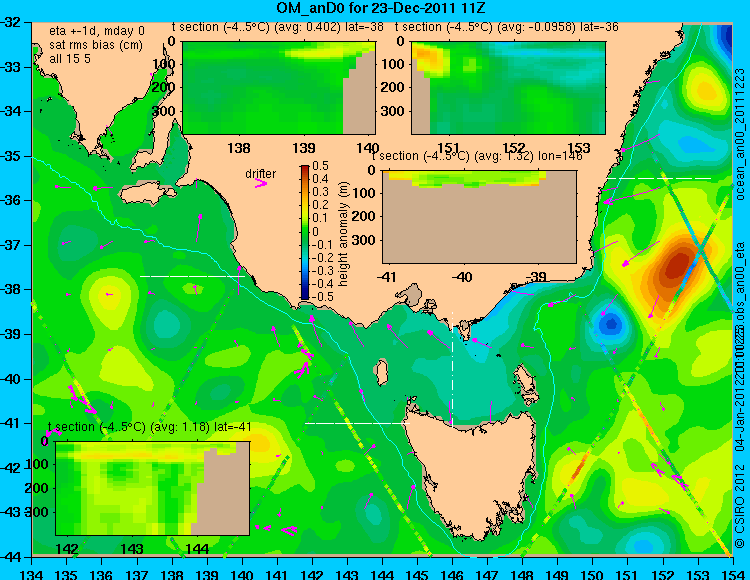Click the title 'OM_anD0 for 23-Dec-2011 11Z'
The height and width of the screenshot is (580, 750).
coord(381,8)
